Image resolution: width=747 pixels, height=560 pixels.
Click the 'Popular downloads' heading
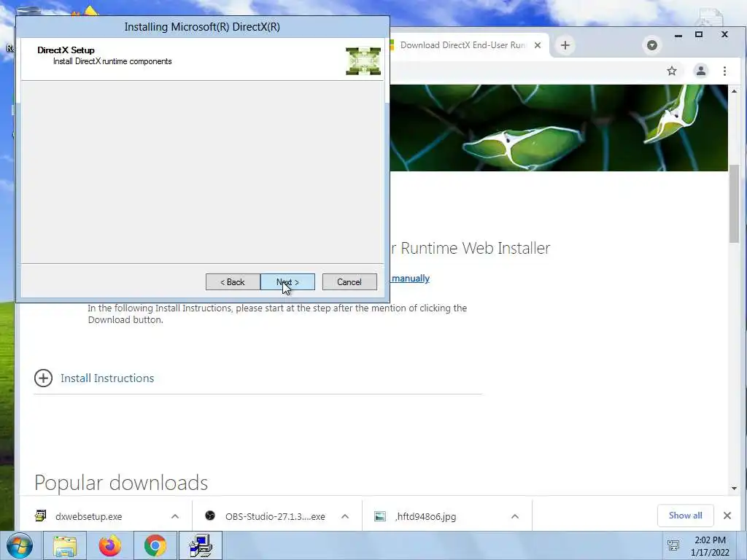pyautogui.click(x=121, y=483)
